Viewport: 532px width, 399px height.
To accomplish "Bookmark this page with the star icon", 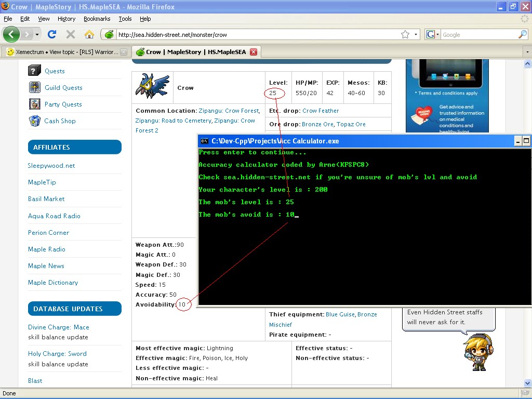I will tap(405, 34).
